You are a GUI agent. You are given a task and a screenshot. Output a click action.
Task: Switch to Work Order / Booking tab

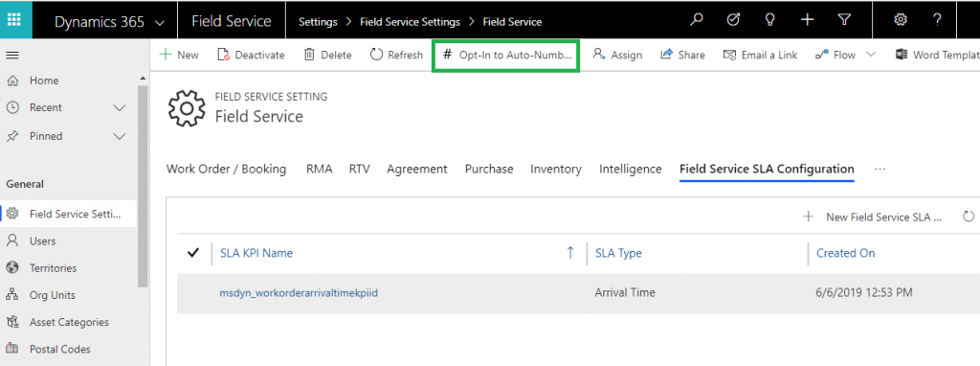pyautogui.click(x=226, y=169)
